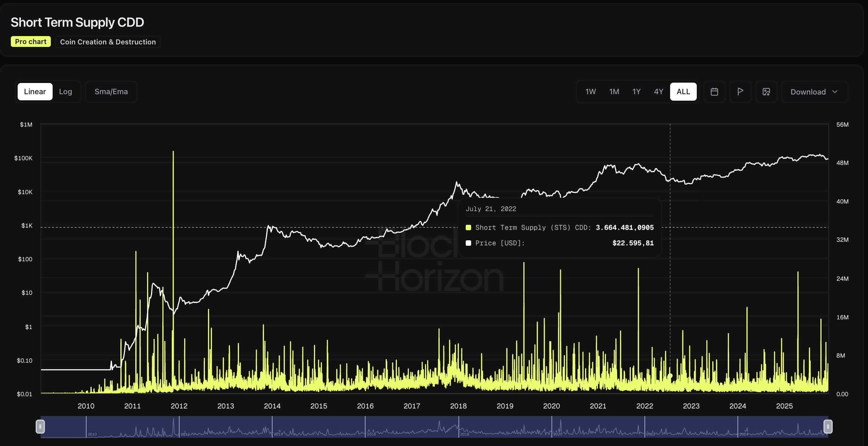
Task: Select the 1Y time range
Action: (636, 92)
